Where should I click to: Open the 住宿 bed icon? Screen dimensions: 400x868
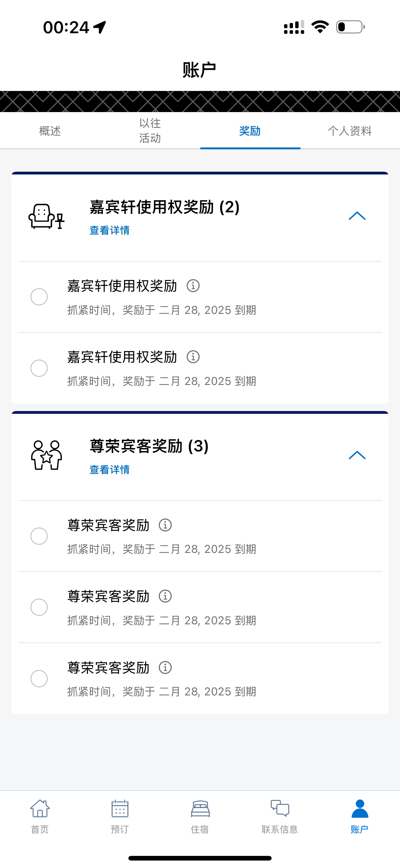(x=200, y=809)
